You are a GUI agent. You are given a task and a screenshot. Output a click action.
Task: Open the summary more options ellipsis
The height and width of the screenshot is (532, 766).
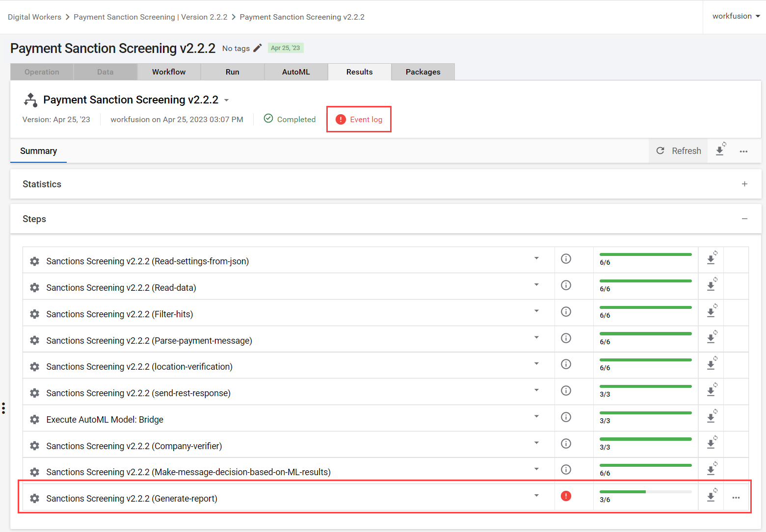tap(743, 152)
